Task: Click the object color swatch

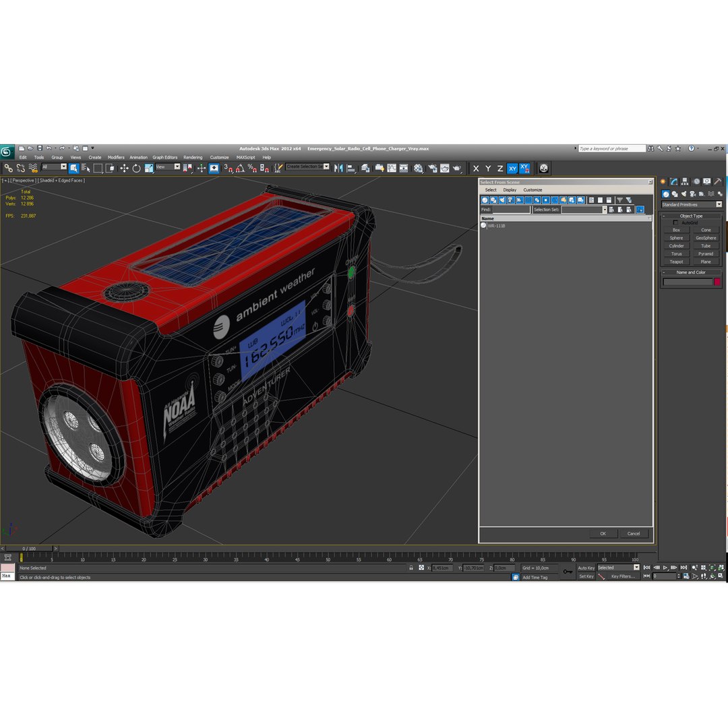Action: (x=717, y=282)
